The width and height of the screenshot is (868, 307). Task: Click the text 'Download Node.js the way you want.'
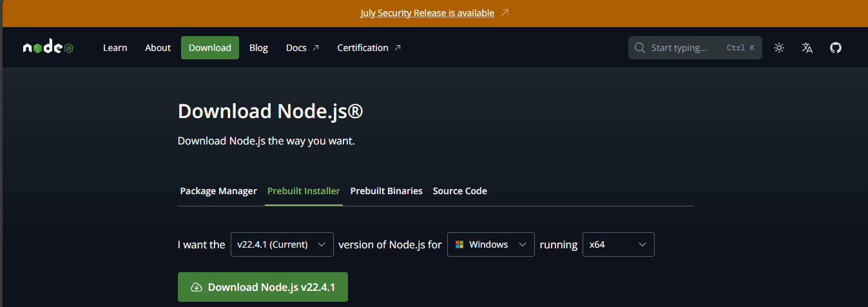(x=266, y=141)
